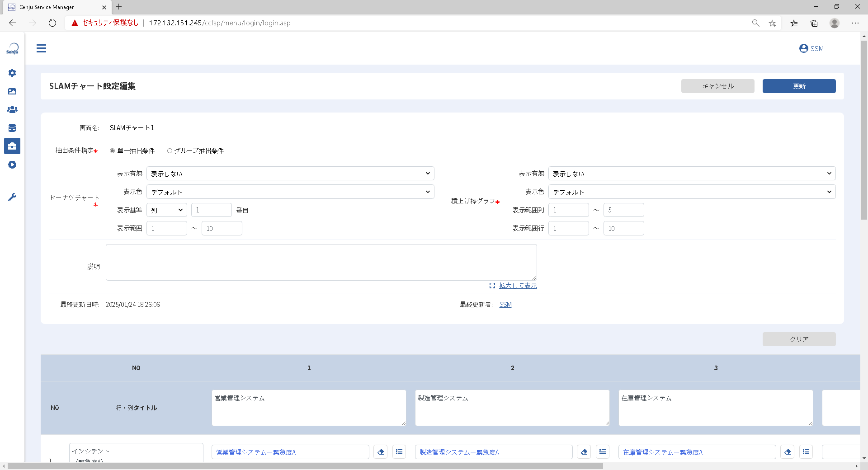Open the wrench tools sidebar icon
The height and width of the screenshot is (470, 868).
point(12,197)
